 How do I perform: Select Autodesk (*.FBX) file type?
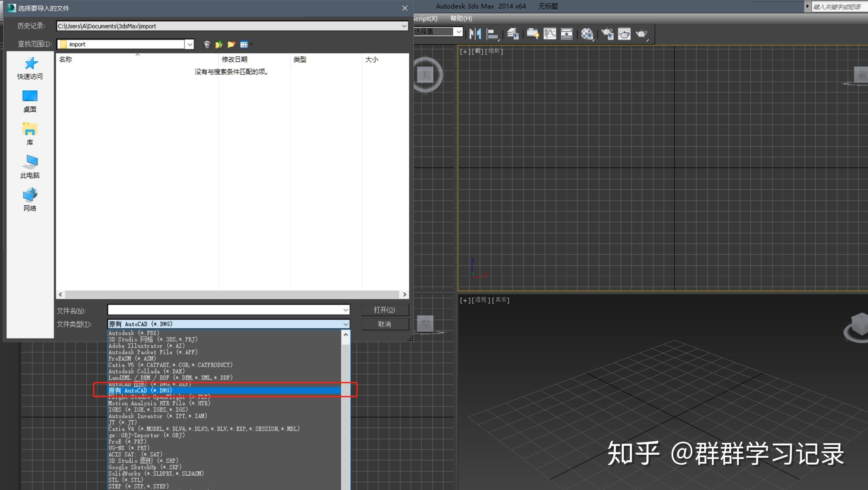225,333
